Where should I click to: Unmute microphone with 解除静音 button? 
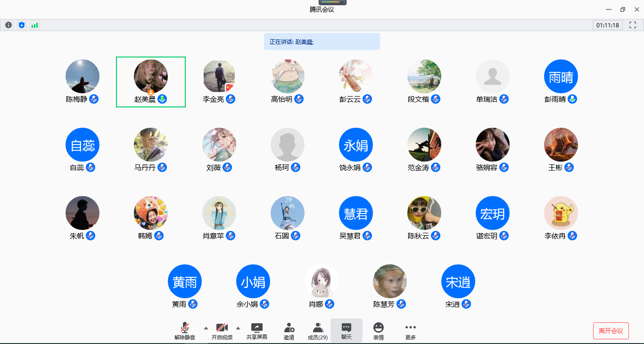pos(185,331)
